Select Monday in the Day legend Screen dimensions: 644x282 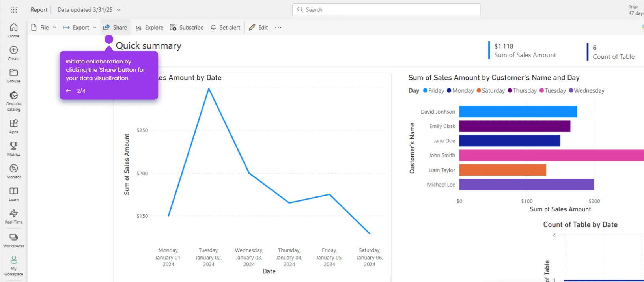(460, 91)
